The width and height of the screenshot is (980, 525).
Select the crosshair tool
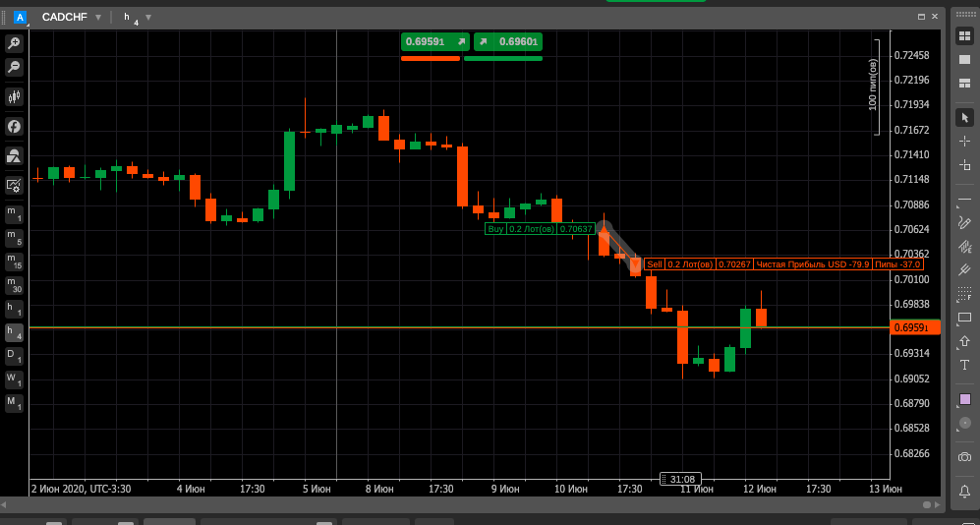pyautogui.click(x=964, y=142)
